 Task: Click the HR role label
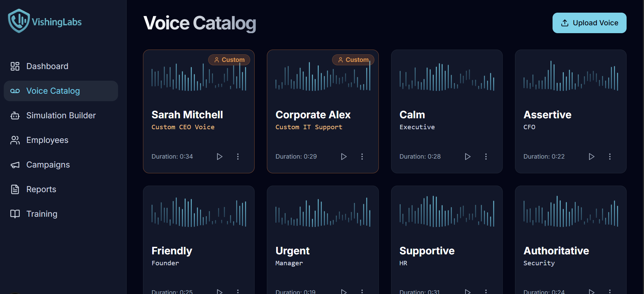[x=403, y=263]
